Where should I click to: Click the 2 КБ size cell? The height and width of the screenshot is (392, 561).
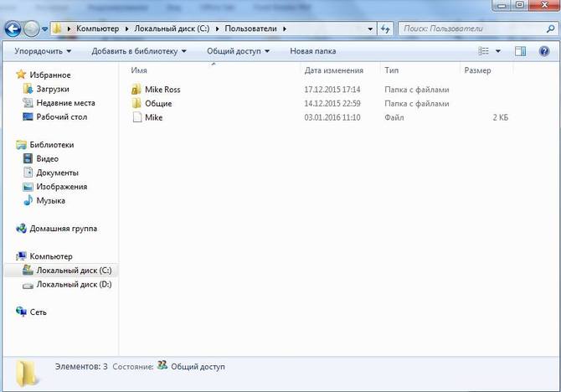[x=500, y=117]
